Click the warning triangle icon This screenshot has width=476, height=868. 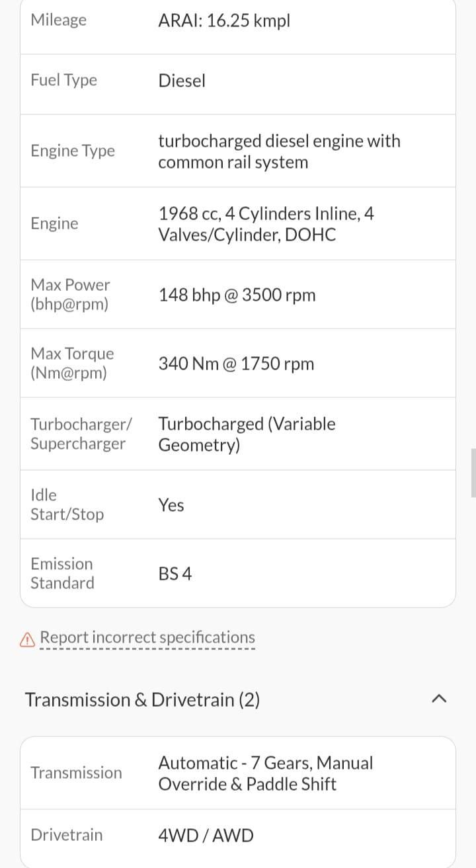tap(27, 639)
